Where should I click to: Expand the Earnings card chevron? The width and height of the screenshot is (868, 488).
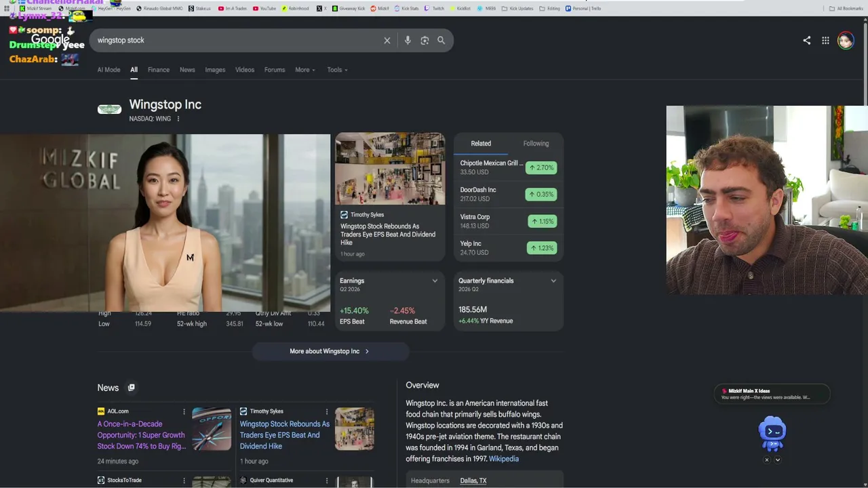[x=435, y=281]
